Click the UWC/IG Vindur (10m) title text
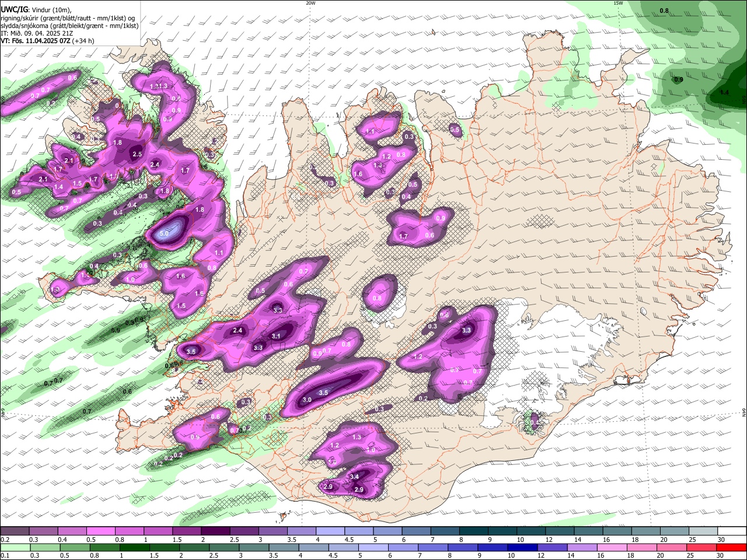 pyautogui.click(x=36, y=10)
